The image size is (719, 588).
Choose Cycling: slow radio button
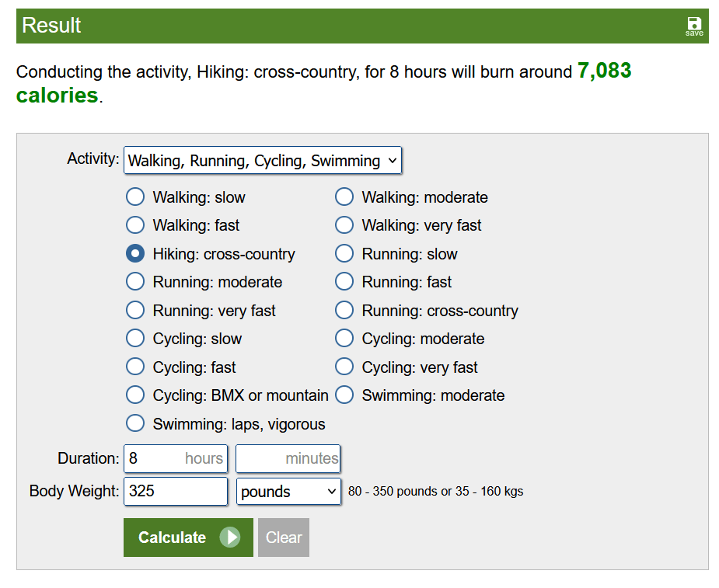(x=135, y=339)
